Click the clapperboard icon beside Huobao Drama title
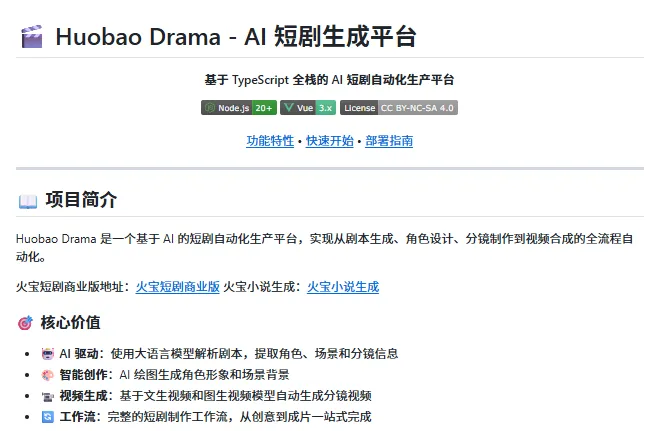658x431 pixels. pos(32,37)
